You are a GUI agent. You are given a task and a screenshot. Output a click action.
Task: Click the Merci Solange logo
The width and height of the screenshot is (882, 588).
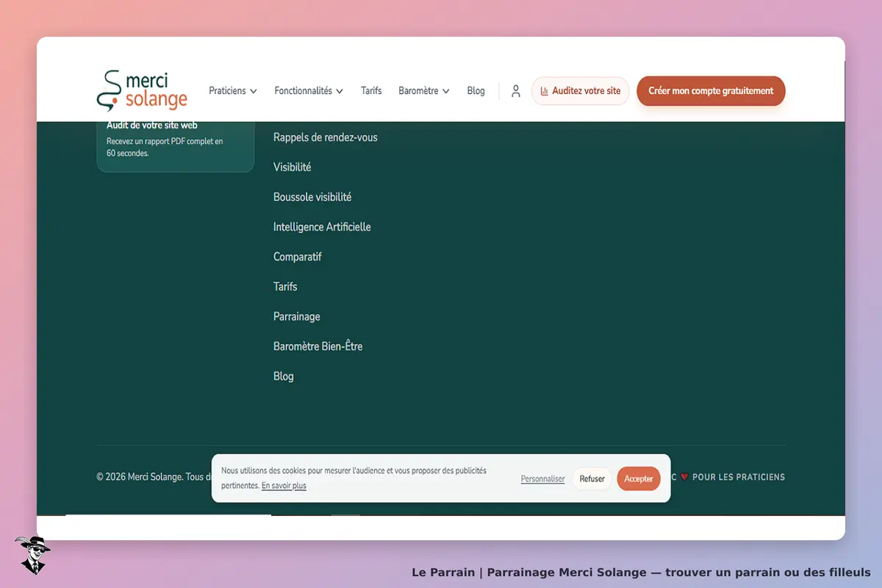[142, 90]
